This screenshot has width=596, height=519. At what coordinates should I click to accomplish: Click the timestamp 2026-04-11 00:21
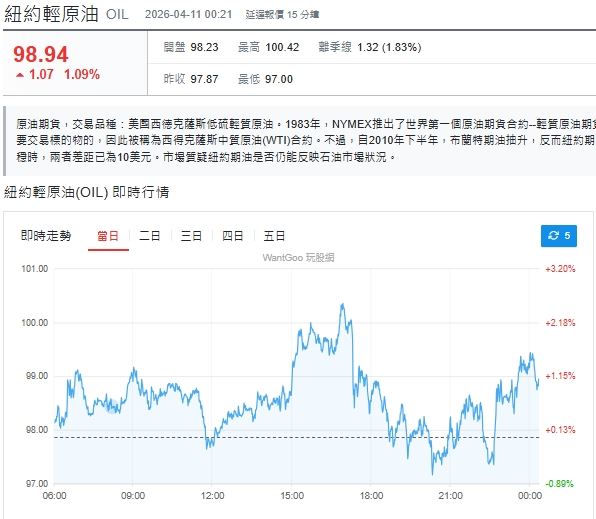click(x=189, y=14)
